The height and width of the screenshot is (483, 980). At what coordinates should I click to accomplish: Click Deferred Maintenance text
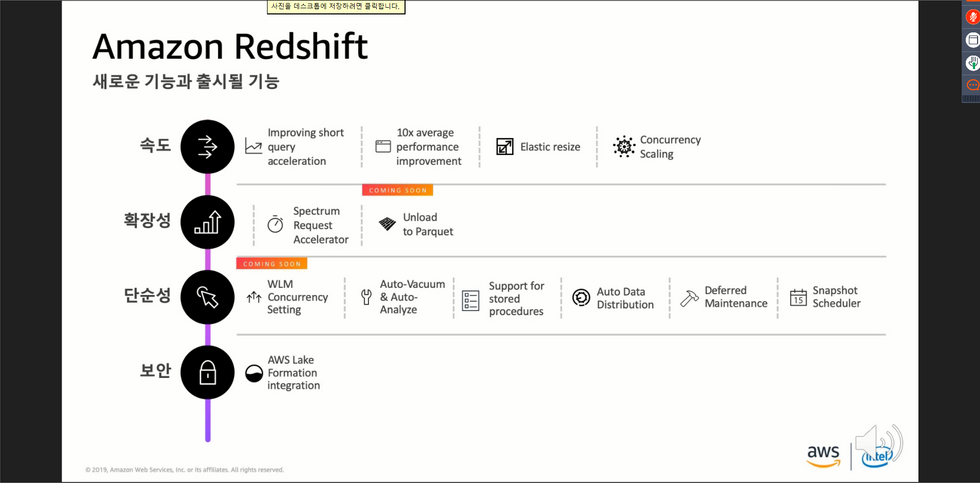point(736,297)
